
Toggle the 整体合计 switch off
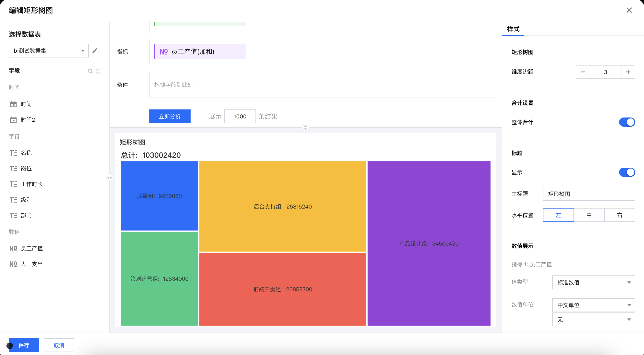pos(627,122)
